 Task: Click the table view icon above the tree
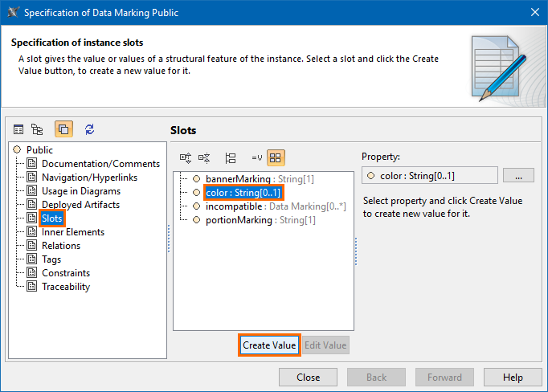pyautogui.click(x=18, y=129)
